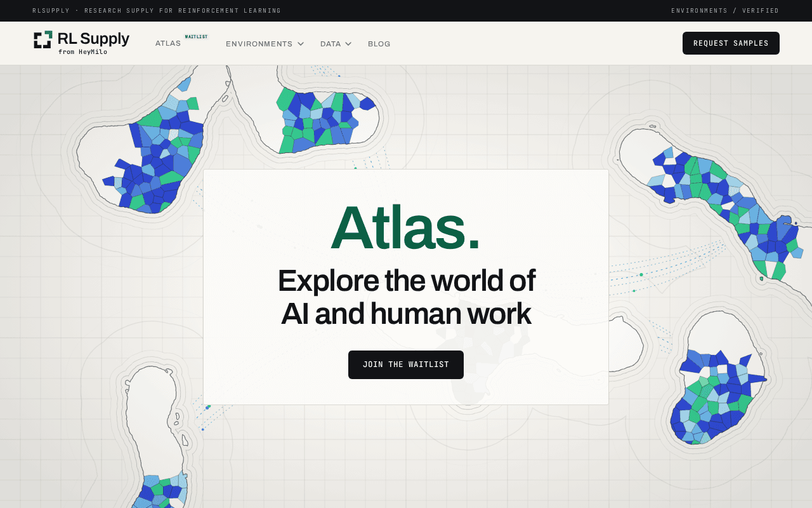Click the large Atlas. heading
This screenshot has width=812, height=508.
[x=405, y=227]
